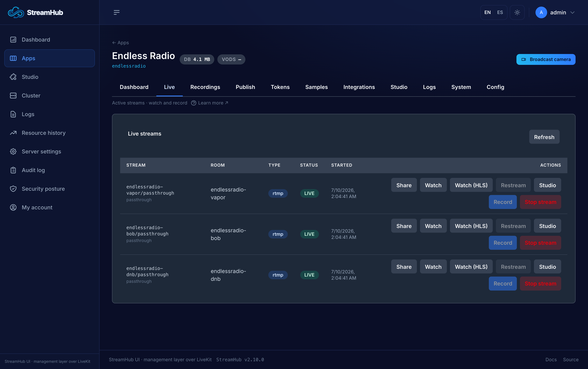
Task: Follow the Learn more link
Action: point(213,103)
